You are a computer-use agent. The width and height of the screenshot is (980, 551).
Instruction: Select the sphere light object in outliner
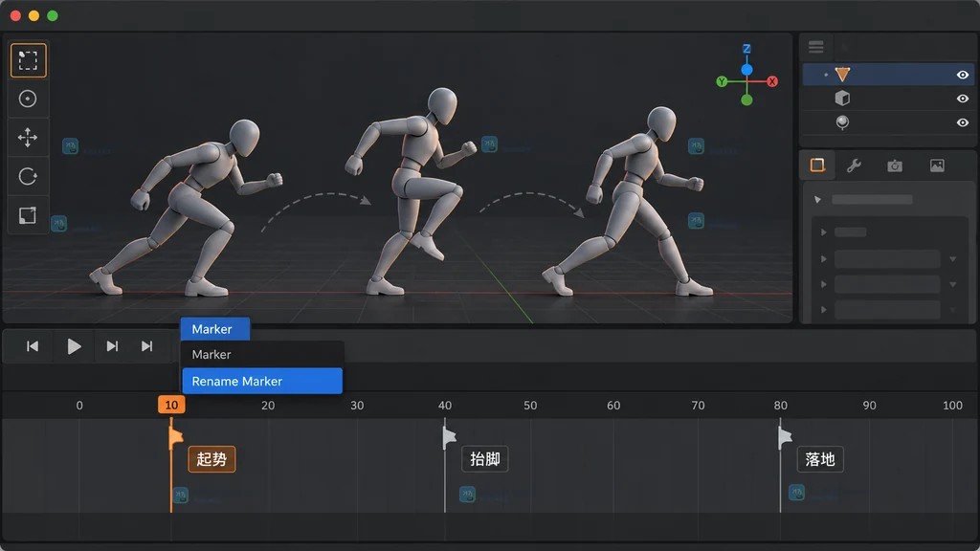pyautogui.click(x=842, y=122)
